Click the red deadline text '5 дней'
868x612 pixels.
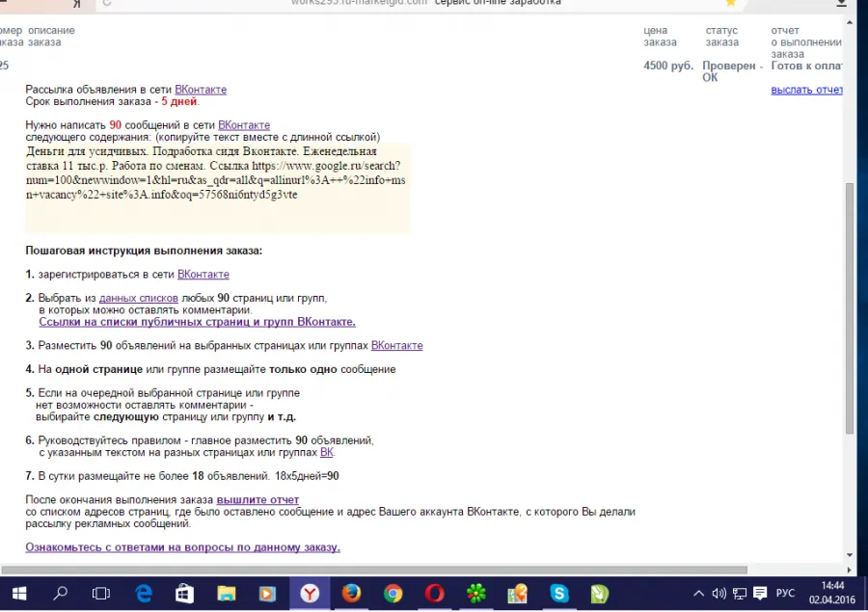point(179,102)
